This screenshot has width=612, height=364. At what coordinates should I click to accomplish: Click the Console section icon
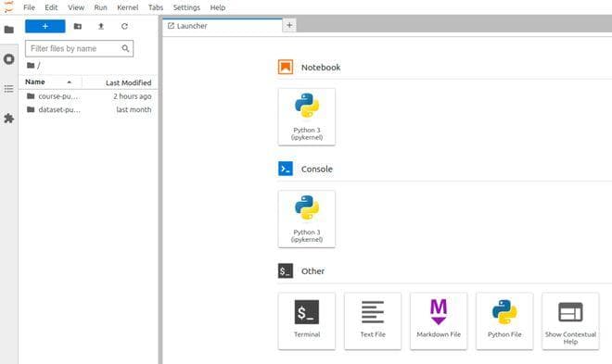(286, 169)
